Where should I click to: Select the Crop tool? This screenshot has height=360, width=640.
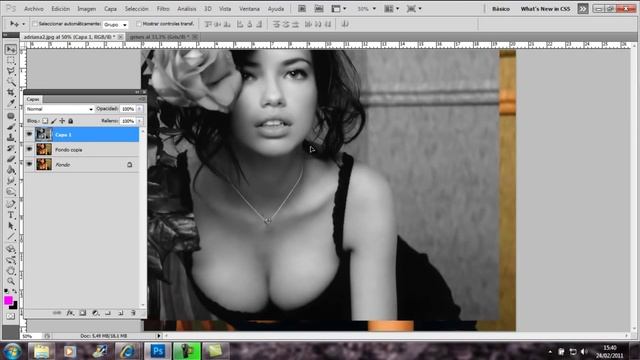(11, 93)
